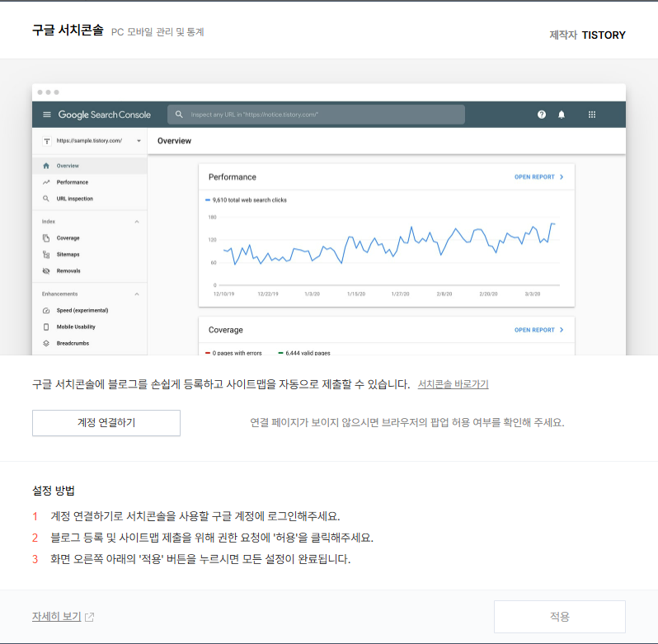Click the external link icon beside 자세히 보기

point(89,617)
